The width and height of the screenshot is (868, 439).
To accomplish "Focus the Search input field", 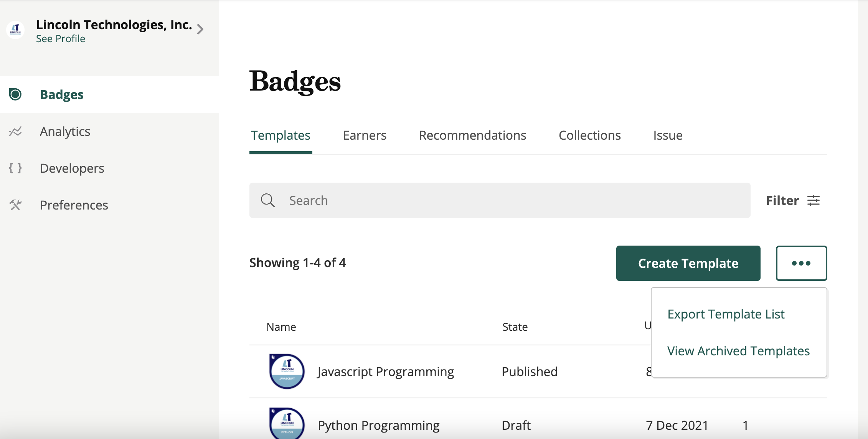I will point(499,200).
